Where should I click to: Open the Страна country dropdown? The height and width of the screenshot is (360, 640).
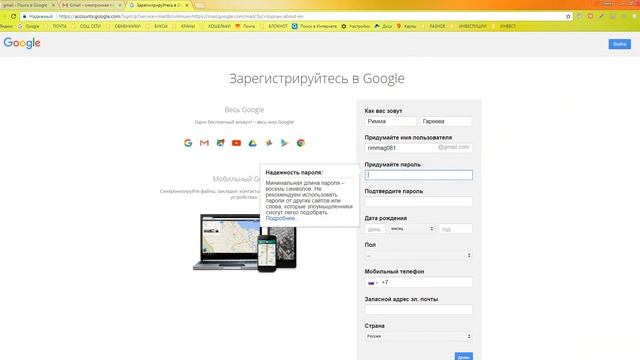[x=418, y=336]
